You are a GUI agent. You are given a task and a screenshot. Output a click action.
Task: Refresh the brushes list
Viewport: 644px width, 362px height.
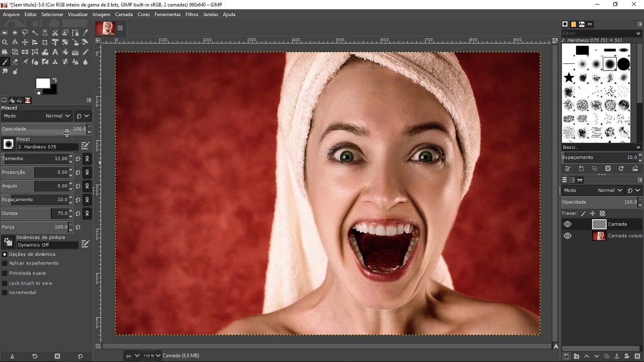coord(621,169)
